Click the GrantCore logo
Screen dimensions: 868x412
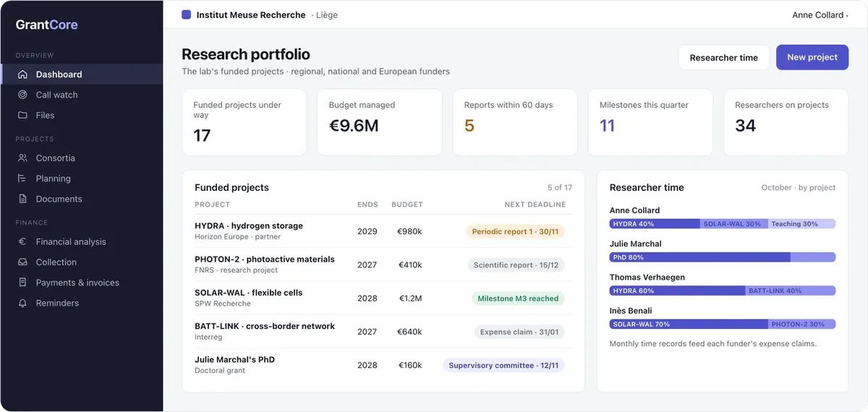47,25
